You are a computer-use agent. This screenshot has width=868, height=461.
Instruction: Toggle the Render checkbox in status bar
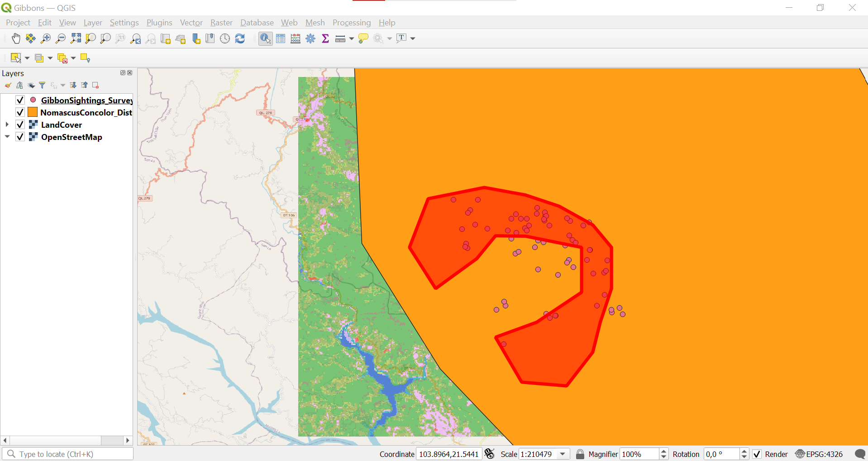pos(757,454)
